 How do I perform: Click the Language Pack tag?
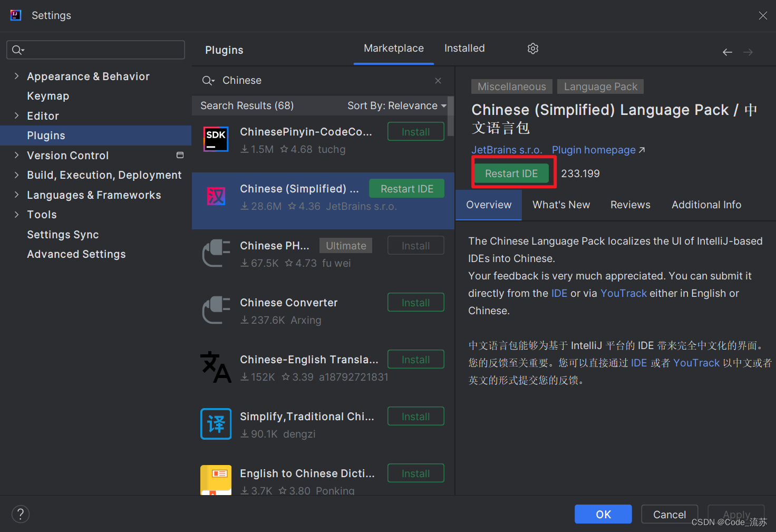click(600, 86)
